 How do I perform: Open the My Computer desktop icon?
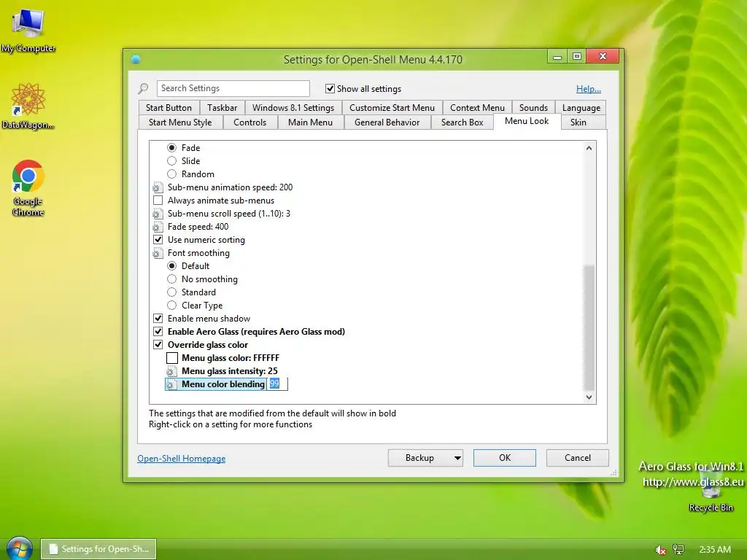28,31
